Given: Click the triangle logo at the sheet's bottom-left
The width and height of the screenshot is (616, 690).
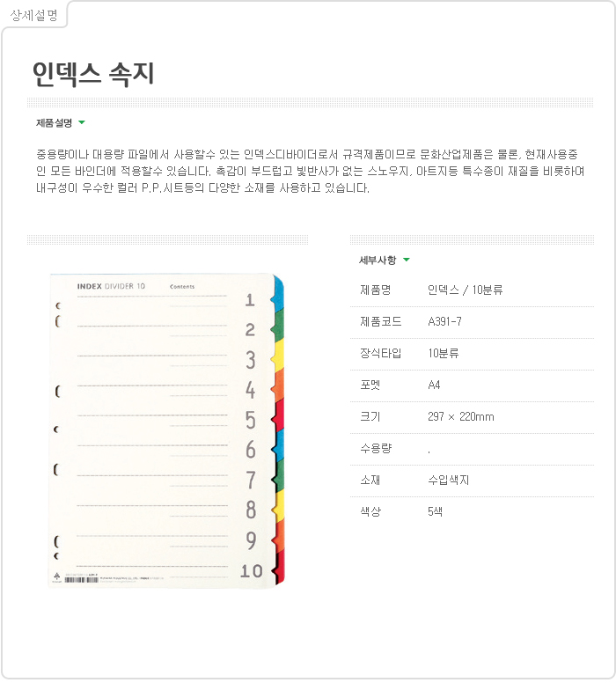Looking at the screenshot, I should [55, 576].
